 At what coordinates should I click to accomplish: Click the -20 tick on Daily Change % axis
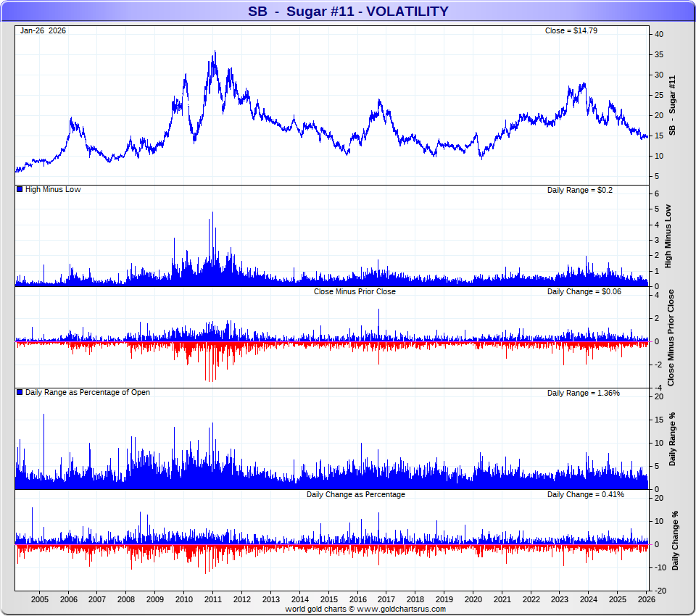point(660,591)
